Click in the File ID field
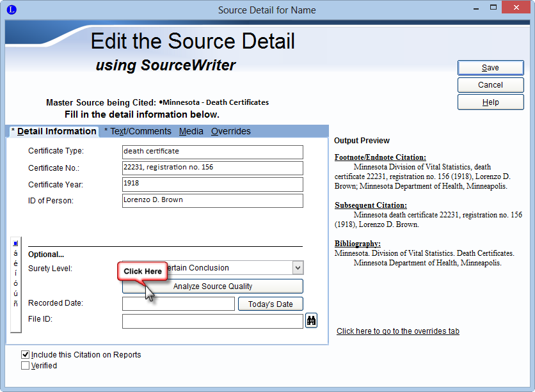The height and width of the screenshot is (392, 535). [x=212, y=322]
